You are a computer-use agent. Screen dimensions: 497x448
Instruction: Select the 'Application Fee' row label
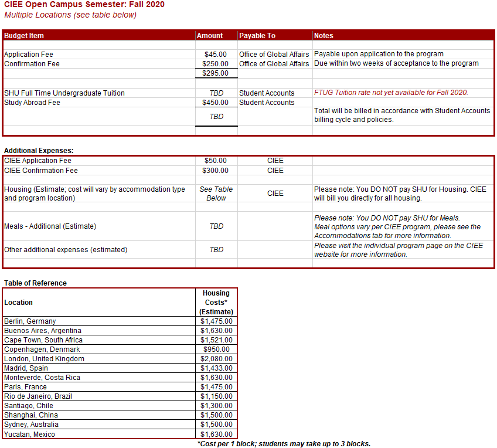29,54
